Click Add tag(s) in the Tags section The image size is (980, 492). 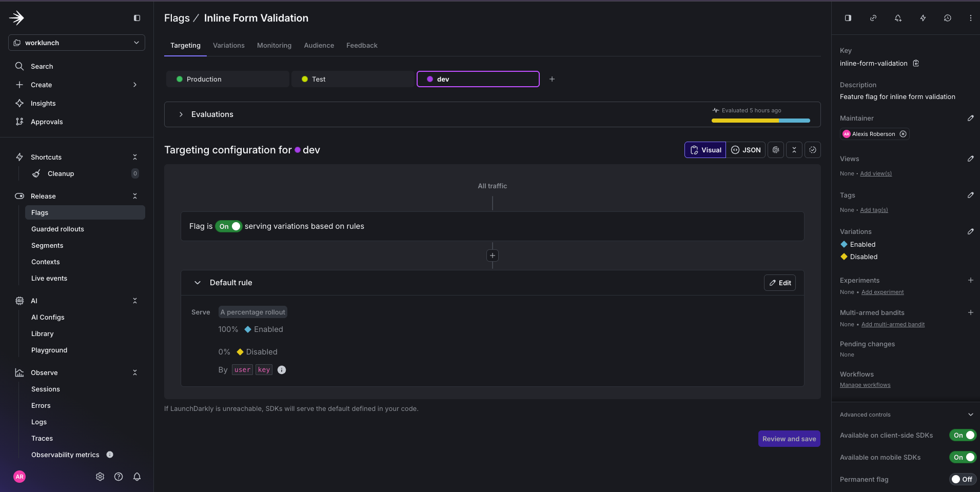tap(874, 210)
